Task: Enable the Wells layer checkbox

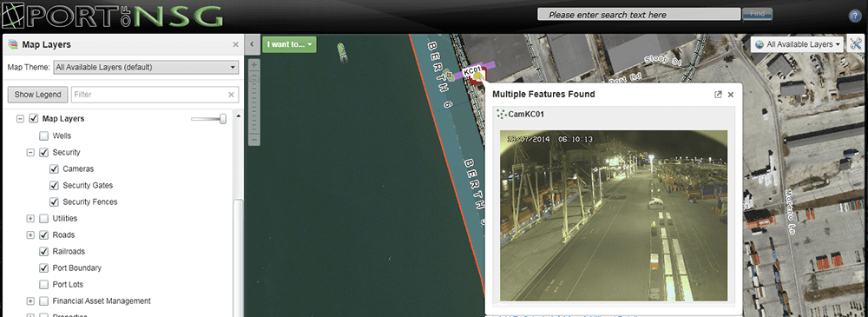Action: (44, 135)
